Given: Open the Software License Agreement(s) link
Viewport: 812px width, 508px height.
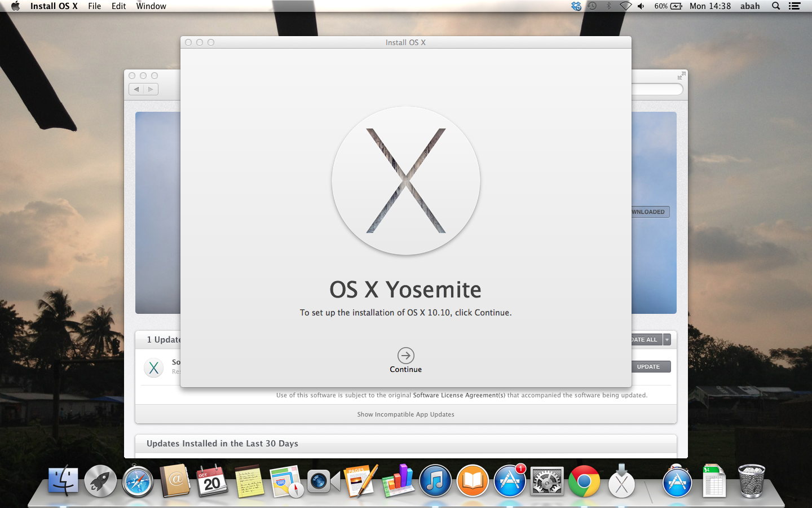Looking at the screenshot, I should (459, 395).
